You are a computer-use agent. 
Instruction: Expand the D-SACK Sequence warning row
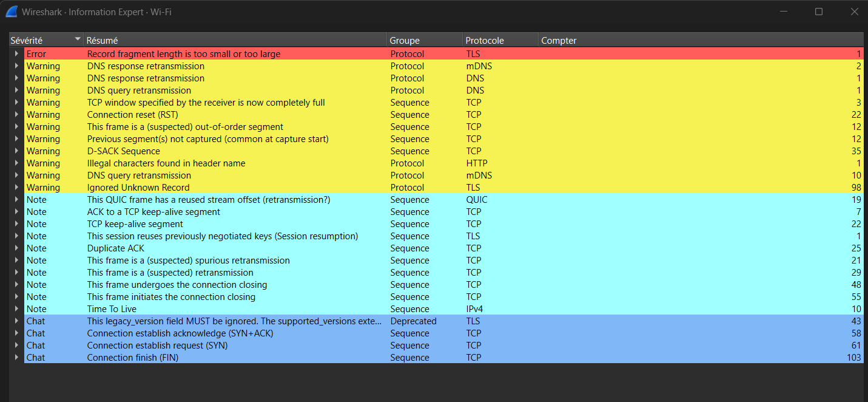17,151
